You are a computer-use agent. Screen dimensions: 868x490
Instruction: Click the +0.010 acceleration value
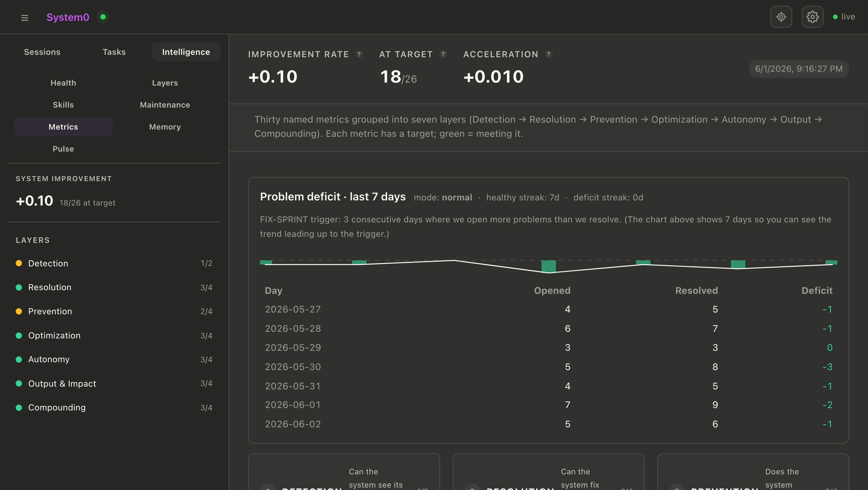tap(494, 77)
